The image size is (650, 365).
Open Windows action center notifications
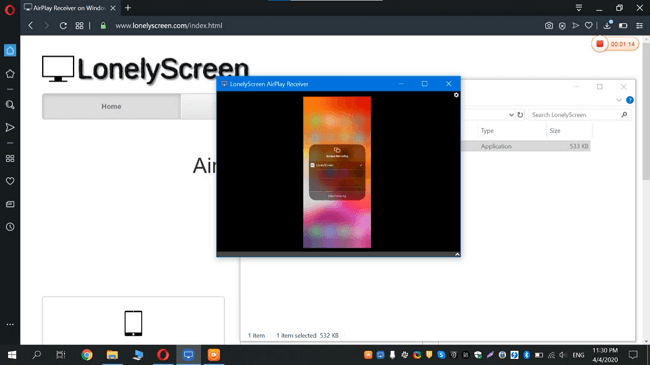[633, 355]
